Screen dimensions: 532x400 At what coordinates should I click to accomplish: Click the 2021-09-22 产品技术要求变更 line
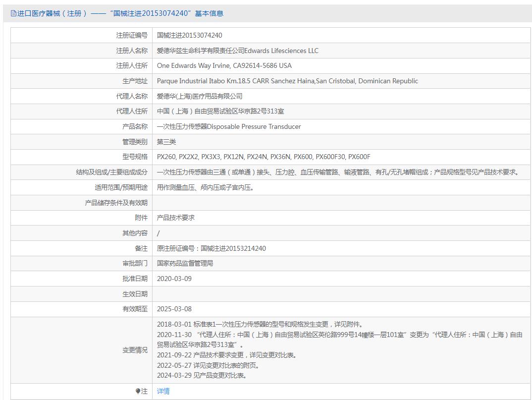click(x=227, y=355)
